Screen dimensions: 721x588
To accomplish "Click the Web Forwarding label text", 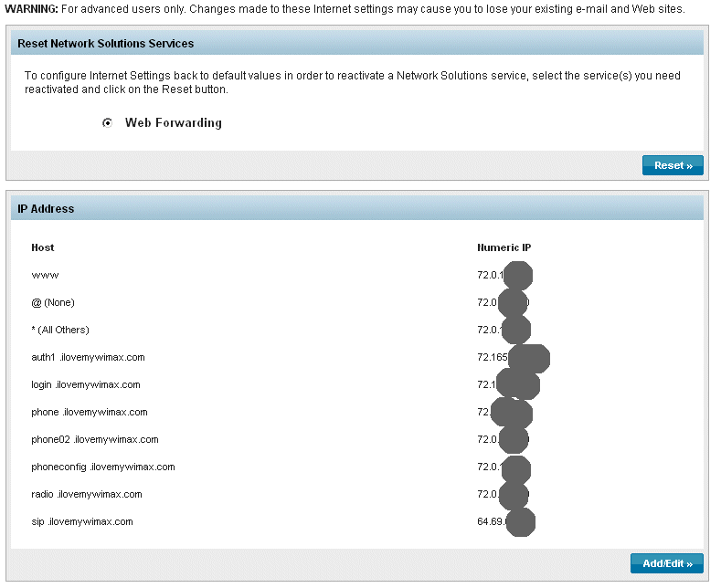I will pyautogui.click(x=174, y=123).
